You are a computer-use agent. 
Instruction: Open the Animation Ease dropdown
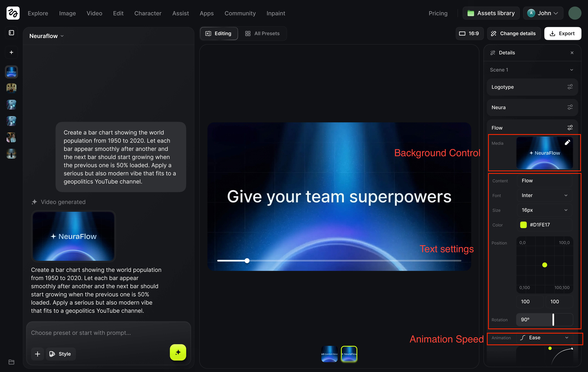544,338
